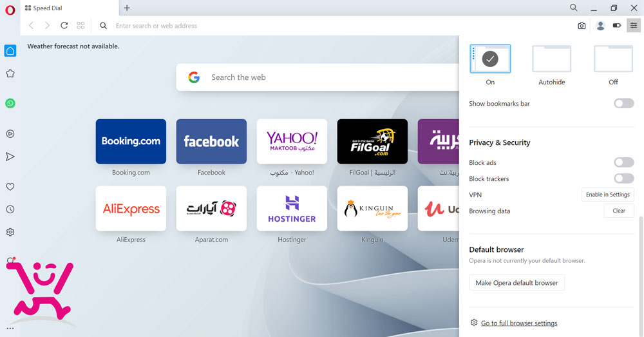Click the 'VPN' label
Viewport: 644px width, 337px height.
pos(475,195)
